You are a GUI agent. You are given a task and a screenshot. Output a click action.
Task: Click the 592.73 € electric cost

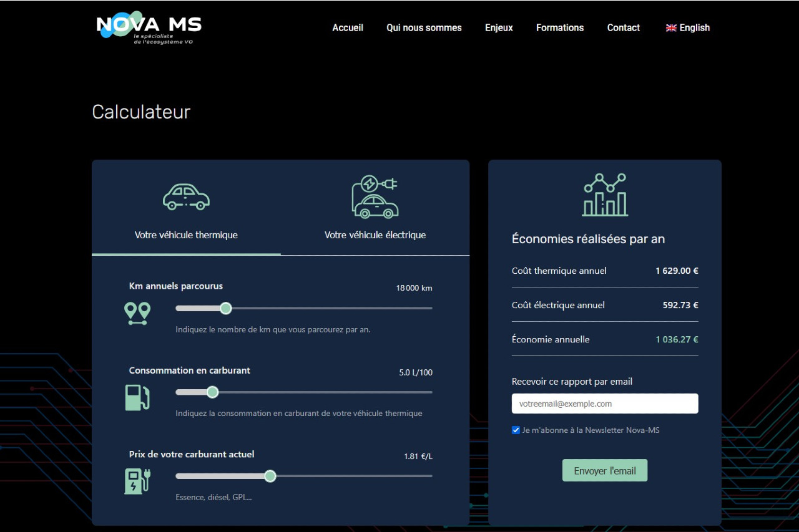coord(680,305)
